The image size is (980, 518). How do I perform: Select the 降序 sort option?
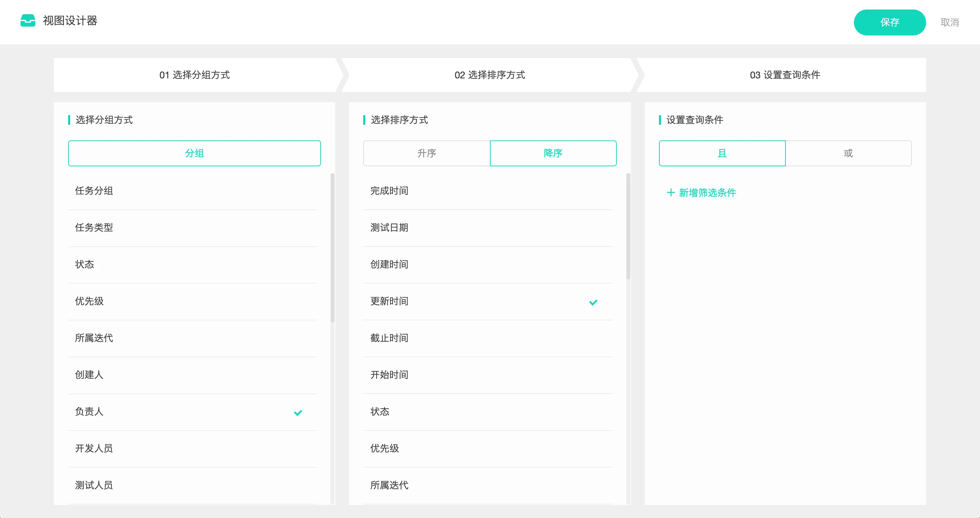coord(553,153)
